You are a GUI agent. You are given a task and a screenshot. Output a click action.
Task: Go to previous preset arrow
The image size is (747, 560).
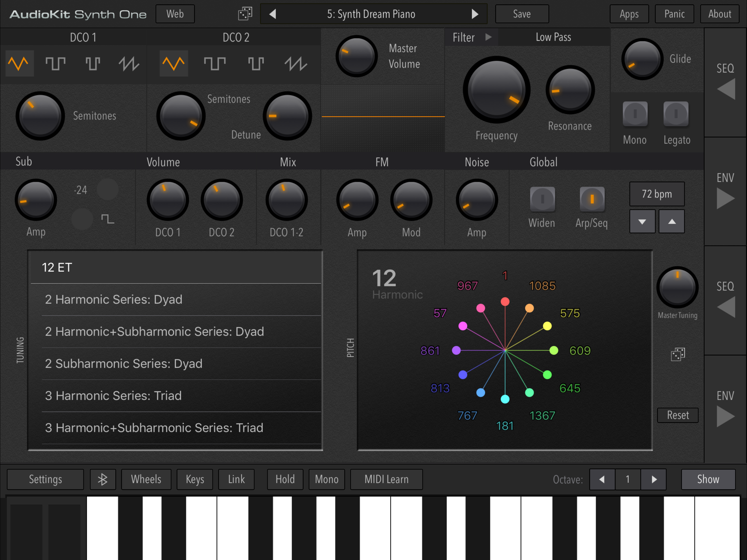[x=273, y=14]
